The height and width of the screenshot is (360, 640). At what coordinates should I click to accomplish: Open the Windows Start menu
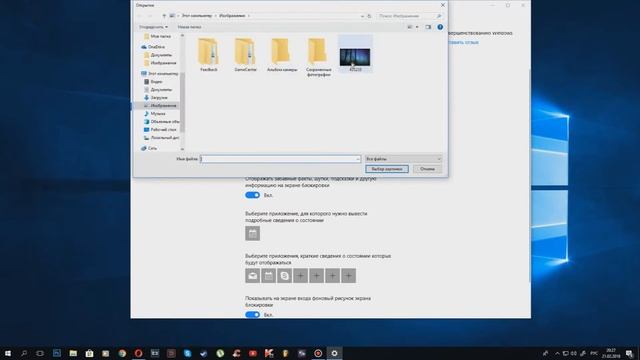tap(7, 353)
